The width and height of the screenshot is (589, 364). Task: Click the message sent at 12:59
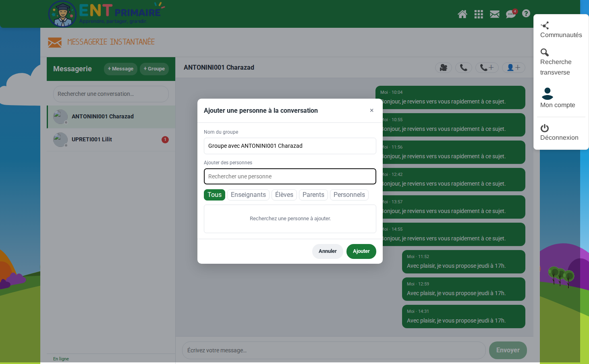point(464,289)
